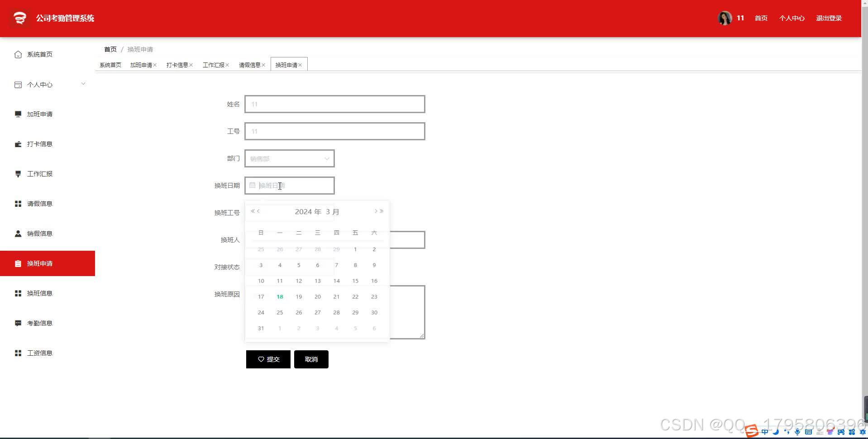Go to next year in date picker
The image size is (868, 439).
[382, 211]
